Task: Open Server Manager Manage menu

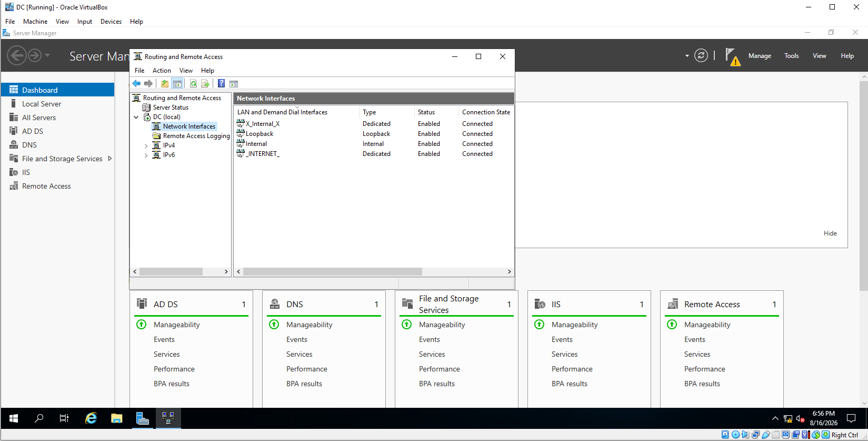Action: (760, 56)
